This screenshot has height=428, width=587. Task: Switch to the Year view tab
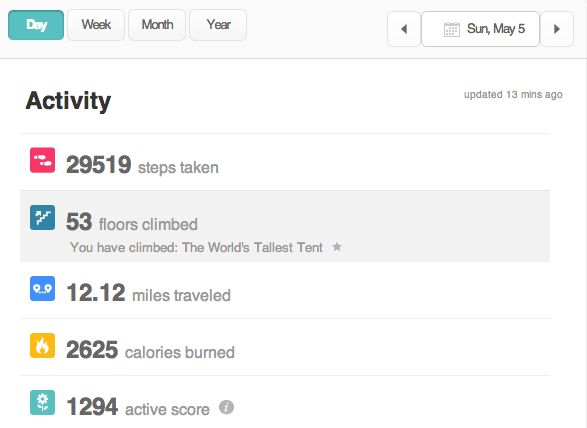coord(218,25)
